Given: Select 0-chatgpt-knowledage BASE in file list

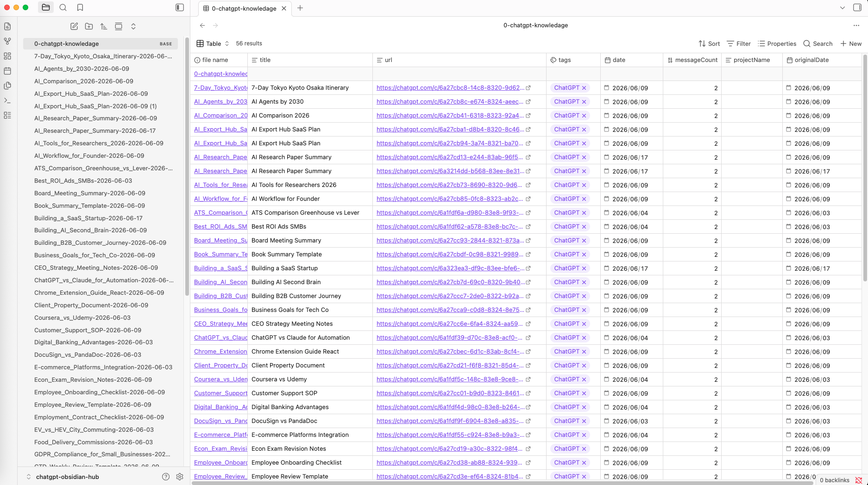Looking at the screenshot, I should 101,44.
